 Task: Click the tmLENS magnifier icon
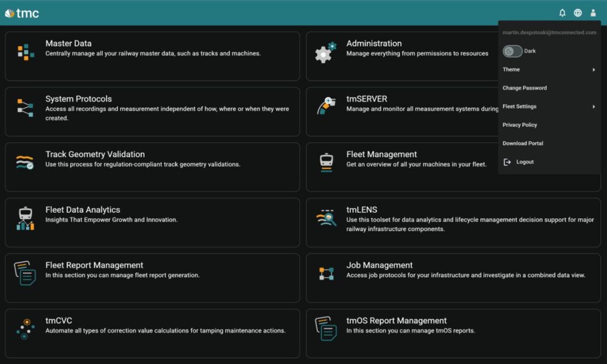coord(327,219)
